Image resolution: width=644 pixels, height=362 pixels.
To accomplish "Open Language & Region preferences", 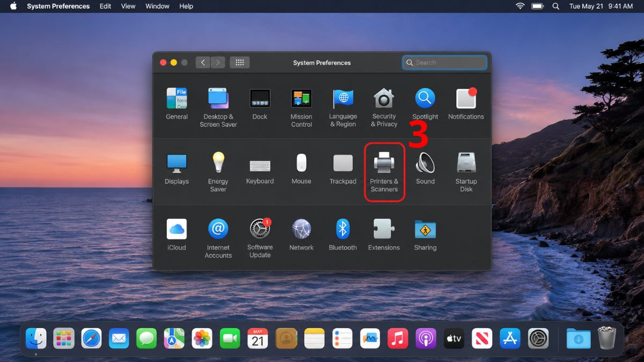I will coord(343,108).
